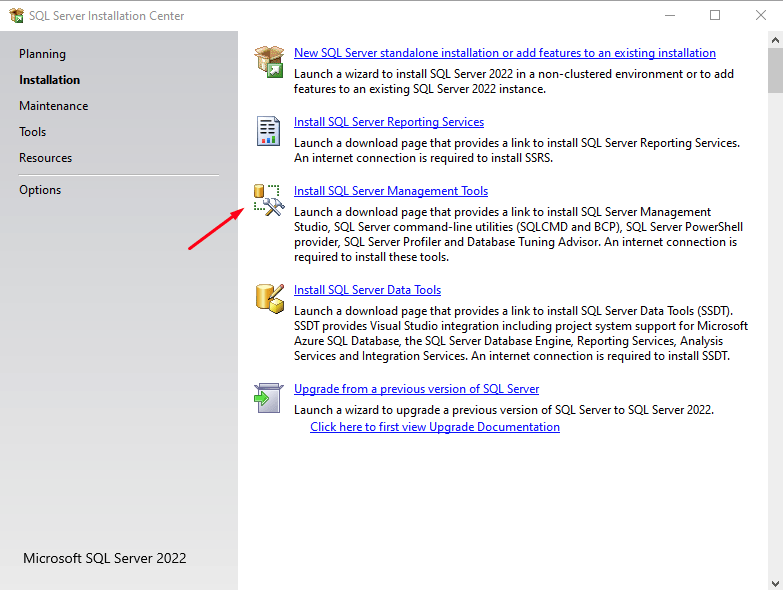Click the text 'features to an existing SQL Server 2022 instance.'
Viewport: 783px width, 590px height.
click(x=419, y=89)
